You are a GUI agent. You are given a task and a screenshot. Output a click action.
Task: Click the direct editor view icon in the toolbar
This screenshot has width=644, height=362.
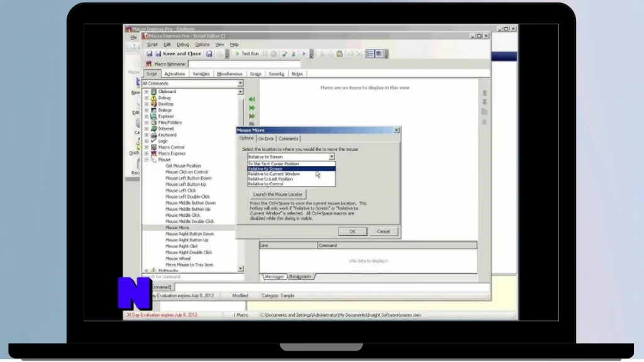pyautogui.click(x=379, y=54)
